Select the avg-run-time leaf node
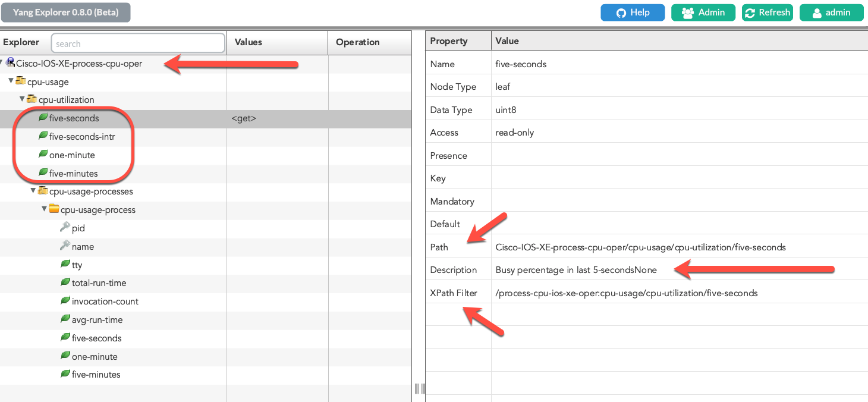 [x=97, y=320]
